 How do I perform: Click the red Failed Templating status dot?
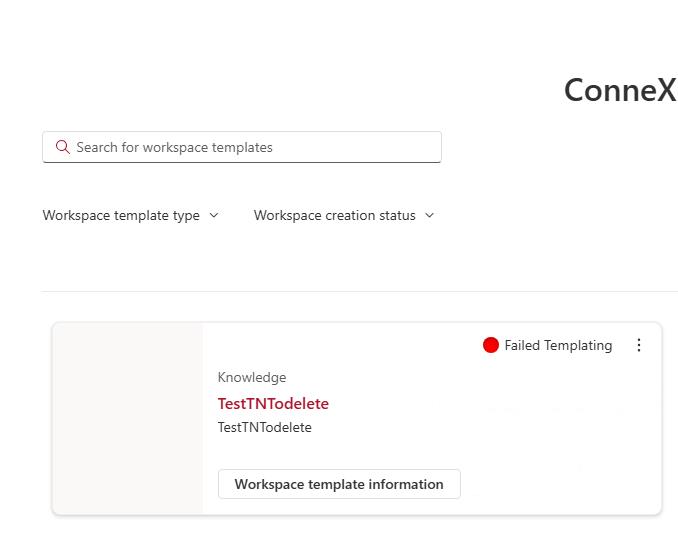tap(490, 345)
